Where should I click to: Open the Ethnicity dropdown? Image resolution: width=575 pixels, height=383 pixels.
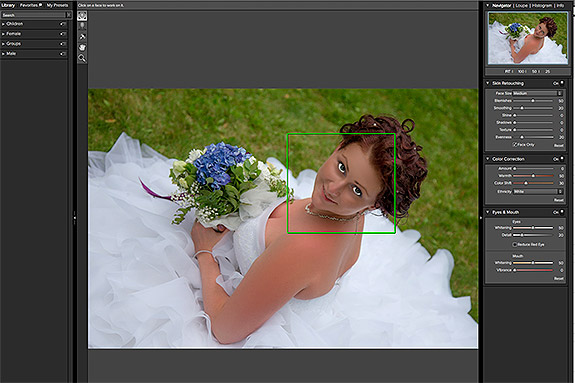pyautogui.click(x=538, y=192)
